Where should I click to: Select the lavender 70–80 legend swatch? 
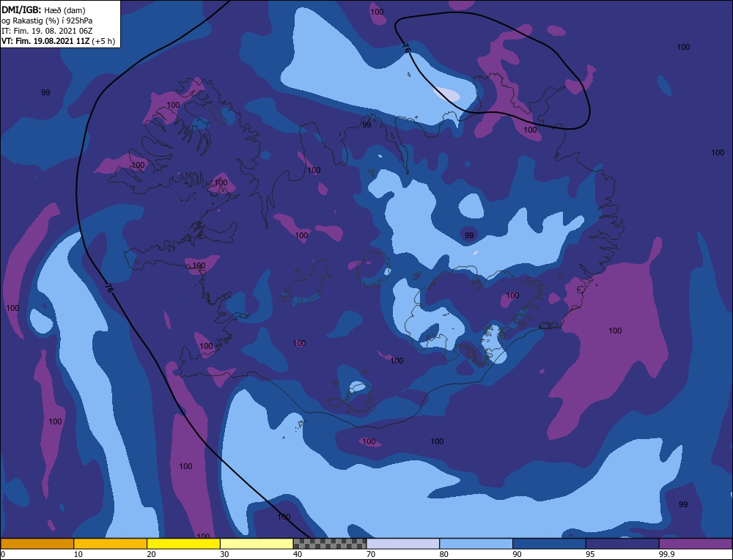403,544
